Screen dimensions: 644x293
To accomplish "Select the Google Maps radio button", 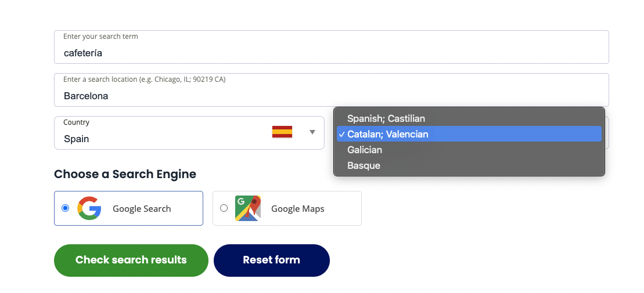I will click(224, 208).
